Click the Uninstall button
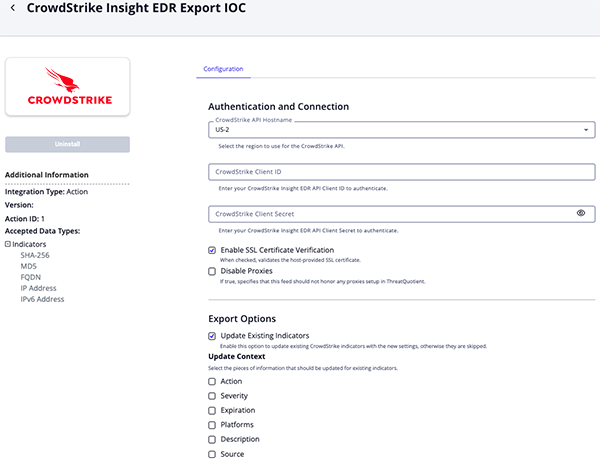This screenshot has height=459, width=600. (67, 144)
